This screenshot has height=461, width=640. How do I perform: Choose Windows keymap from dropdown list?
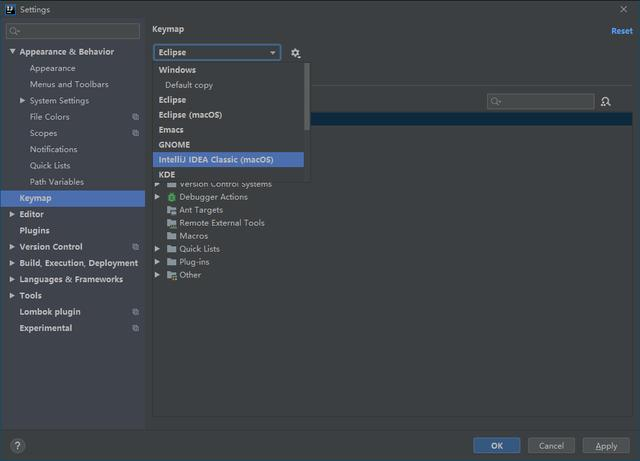[228, 70]
